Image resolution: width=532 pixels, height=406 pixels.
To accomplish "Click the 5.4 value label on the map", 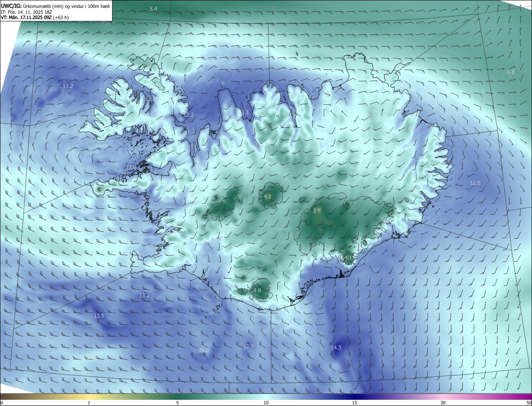I will [153, 9].
